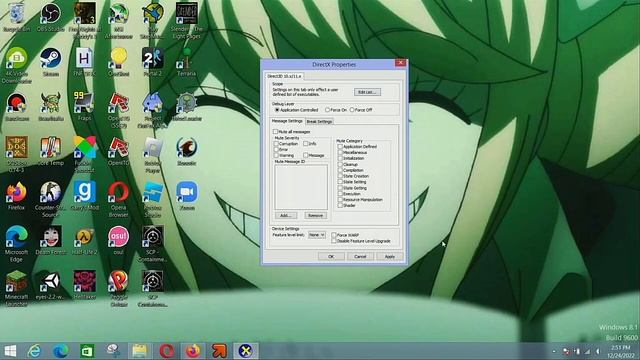Open Fraps desktop shortcut
The height and width of the screenshot is (360, 640).
(x=84, y=107)
